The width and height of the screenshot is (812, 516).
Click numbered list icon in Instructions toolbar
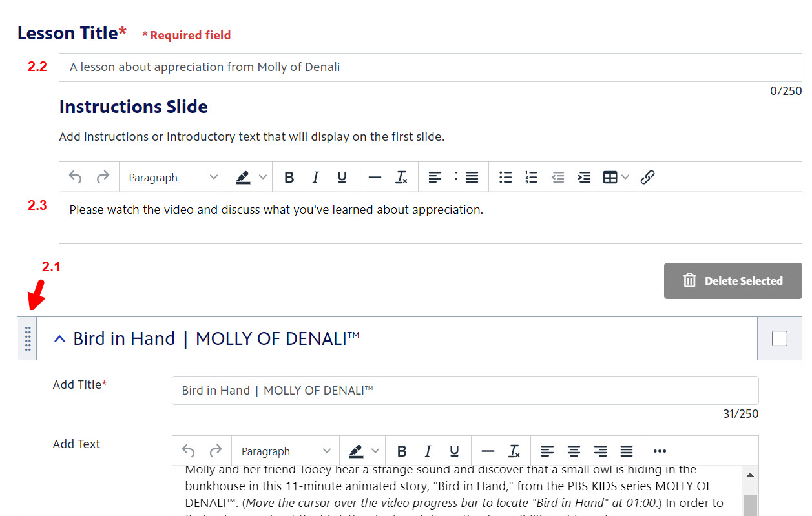click(531, 178)
